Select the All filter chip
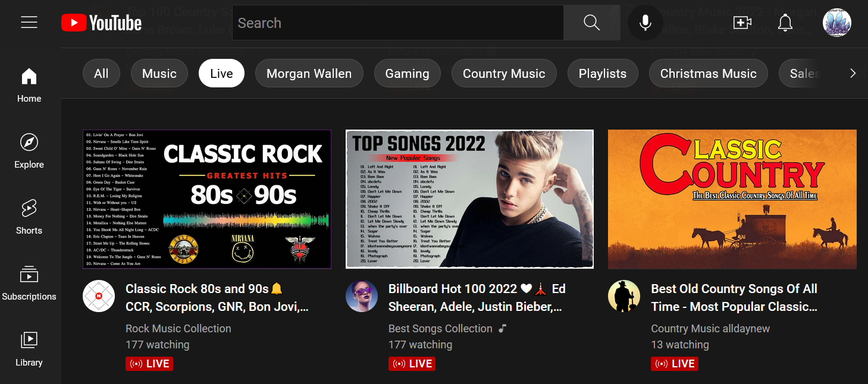Viewport: 868px width, 384px height. (x=101, y=74)
